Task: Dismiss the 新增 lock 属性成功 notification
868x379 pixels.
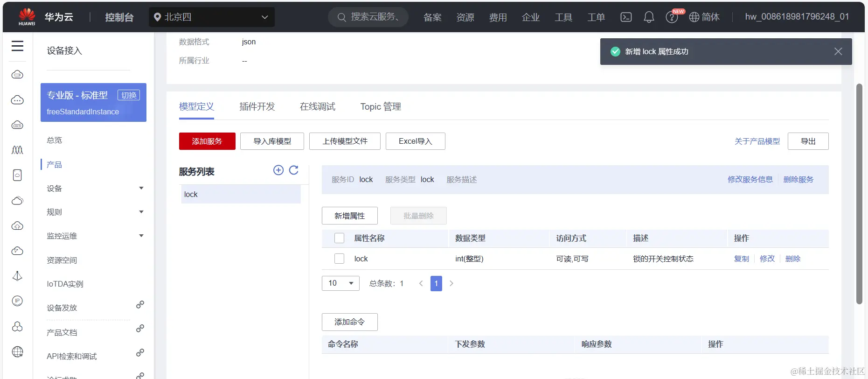Action: 838,51
